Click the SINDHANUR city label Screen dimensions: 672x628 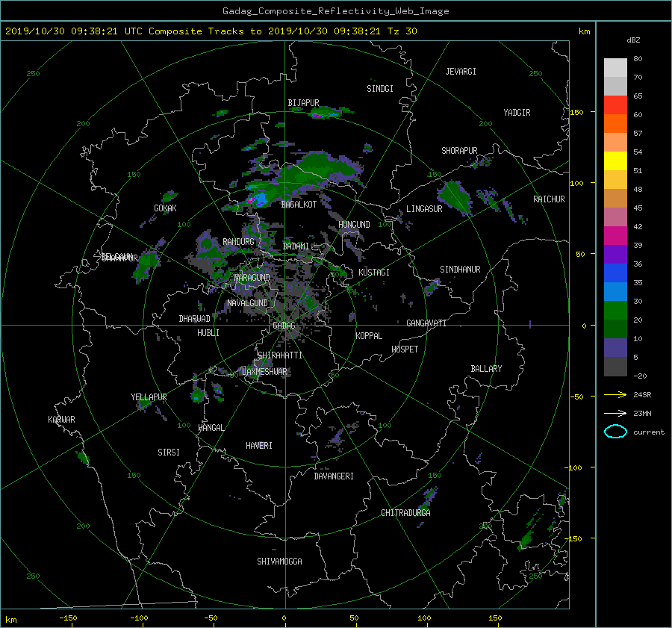point(460,270)
